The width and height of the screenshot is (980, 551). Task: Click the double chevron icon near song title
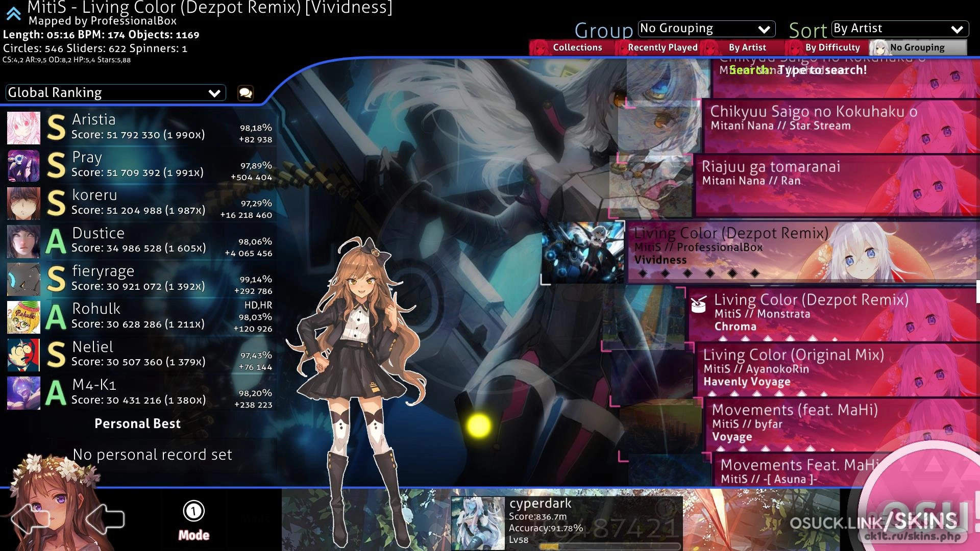click(x=14, y=14)
